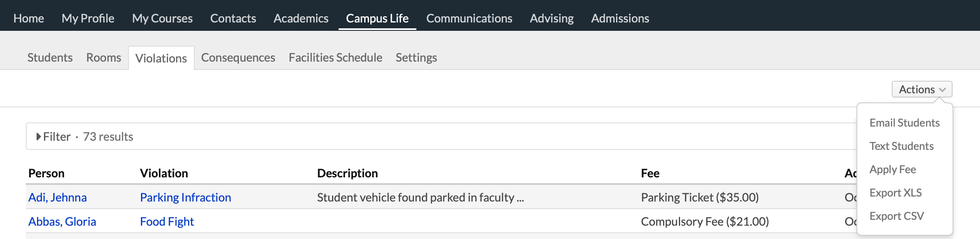View the Food Fight violation
Image resolution: width=980 pixels, height=239 pixels.
click(x=167, y=222)
